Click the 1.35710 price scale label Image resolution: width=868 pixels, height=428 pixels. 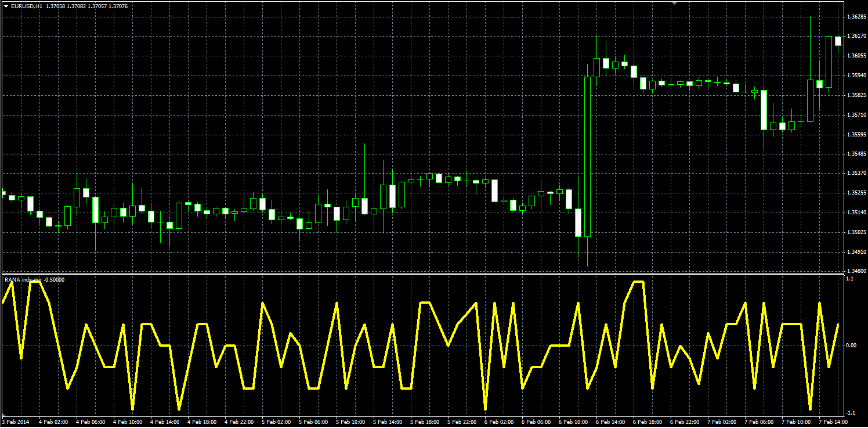pyautogui.click(x=857, y=114)
